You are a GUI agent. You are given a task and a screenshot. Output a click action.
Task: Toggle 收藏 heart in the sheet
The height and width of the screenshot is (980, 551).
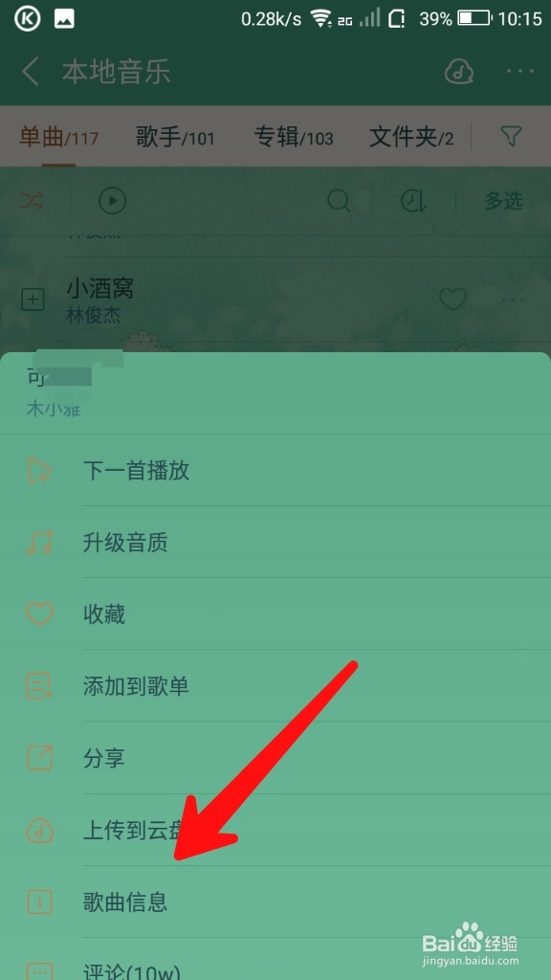[x=275, y=613]
